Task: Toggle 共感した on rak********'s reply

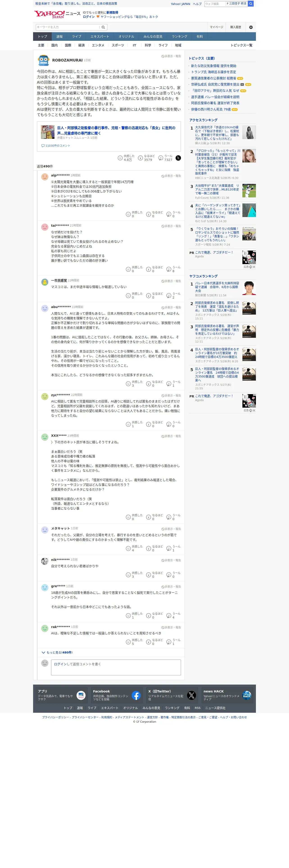Action: point(134,642)
